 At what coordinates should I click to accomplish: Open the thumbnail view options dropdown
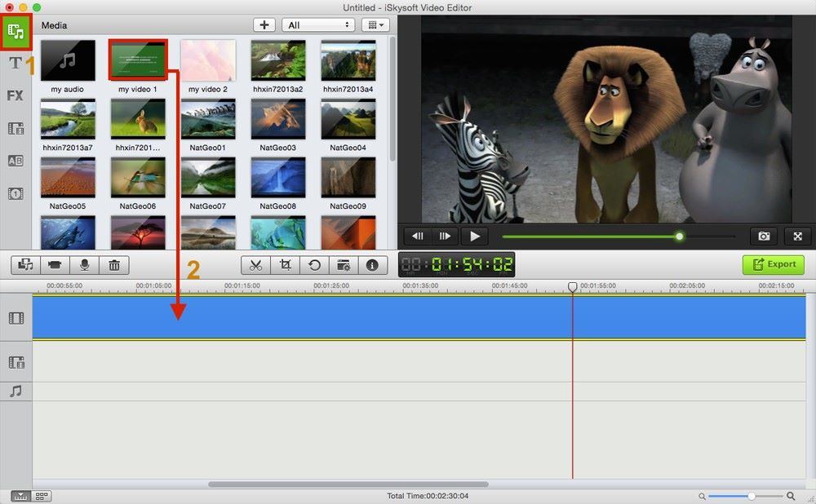tap(375, 25)
